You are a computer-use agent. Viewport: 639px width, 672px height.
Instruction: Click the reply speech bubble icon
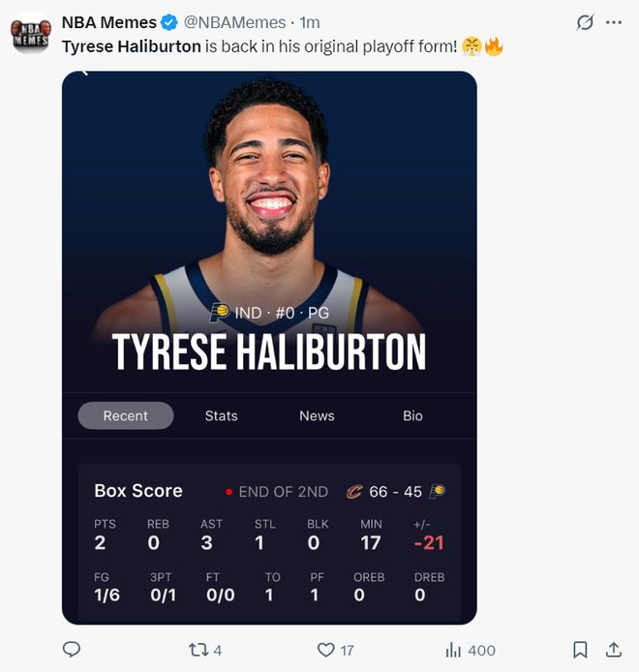tap(71, 650)
